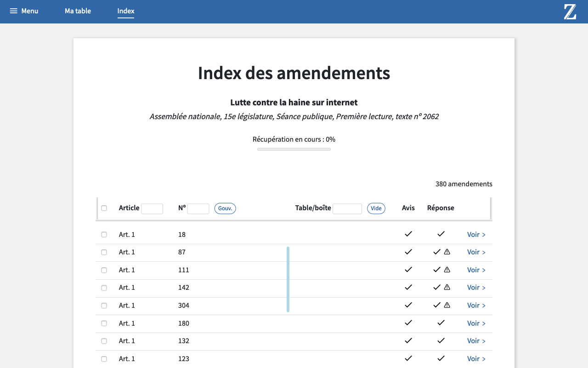Focus the Table/boîte filter input
Viewport: 588px width, 368px height.
347,209
